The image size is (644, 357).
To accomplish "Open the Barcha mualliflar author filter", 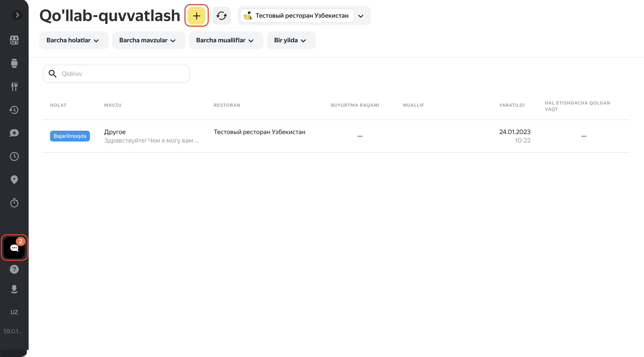I will 226,40.
